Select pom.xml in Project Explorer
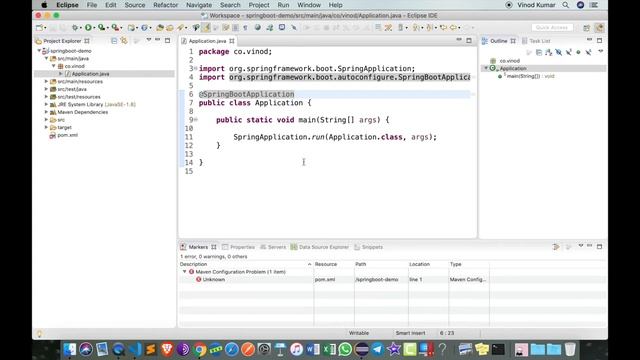Screen dimensions: 640x360 point(67,135)
